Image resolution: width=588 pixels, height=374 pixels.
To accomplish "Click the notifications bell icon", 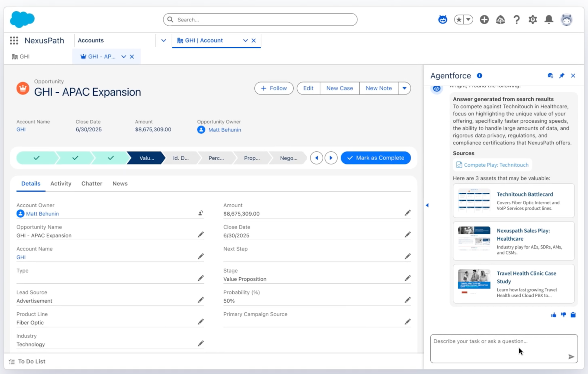I will click(549, 19).
